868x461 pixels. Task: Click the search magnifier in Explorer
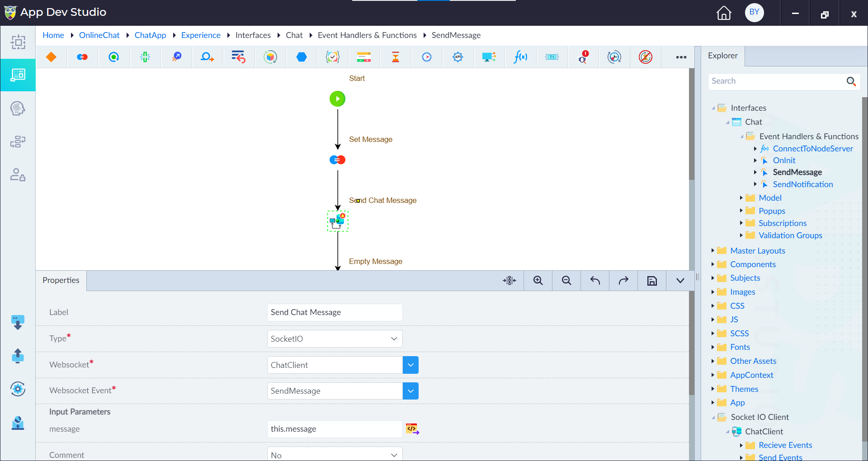(851, 81)
